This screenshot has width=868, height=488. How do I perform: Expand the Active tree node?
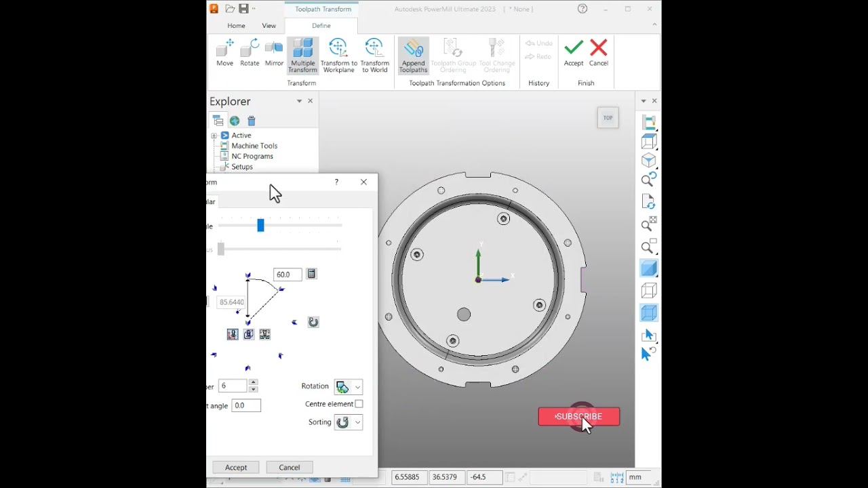(214, 136)
